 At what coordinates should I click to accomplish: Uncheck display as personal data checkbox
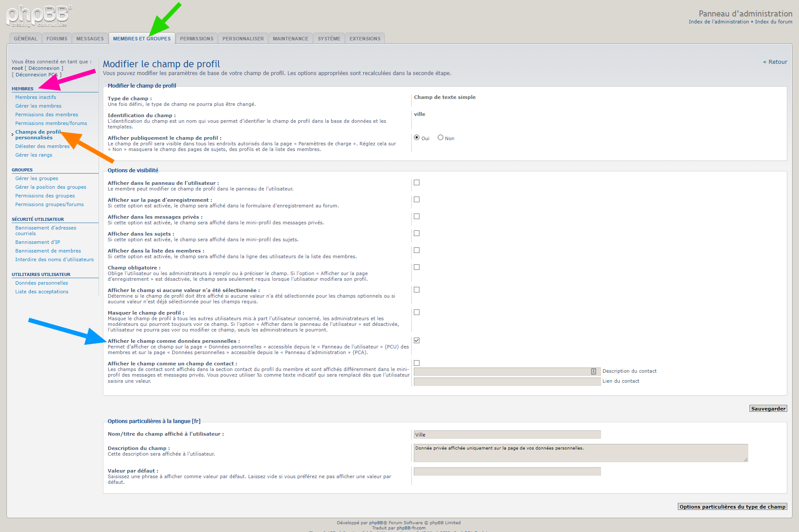[417, 341]
